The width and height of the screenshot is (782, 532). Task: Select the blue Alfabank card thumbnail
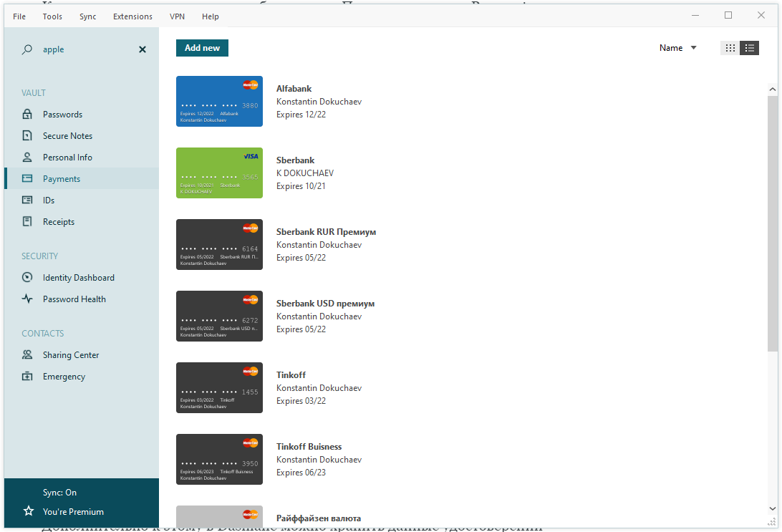(219, 101)
